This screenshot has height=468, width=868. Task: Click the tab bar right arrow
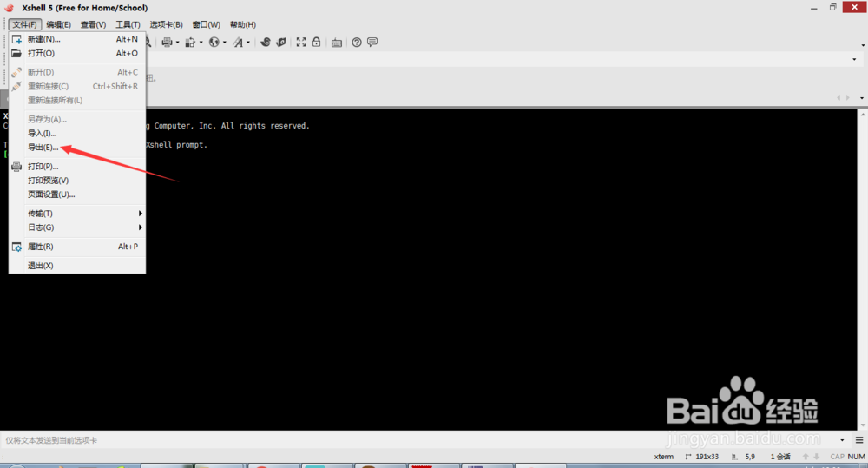pos(847,97)
